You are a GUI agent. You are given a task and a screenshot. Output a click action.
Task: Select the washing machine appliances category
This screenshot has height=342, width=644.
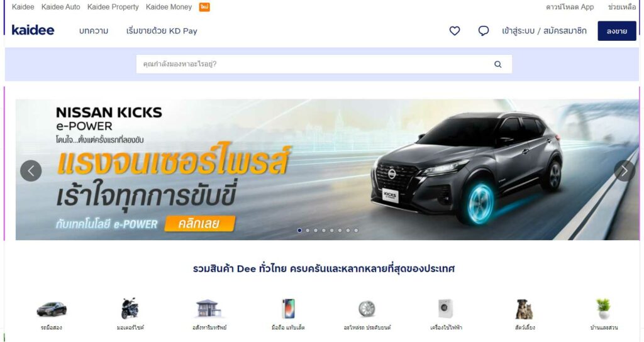tap(446, 308)
